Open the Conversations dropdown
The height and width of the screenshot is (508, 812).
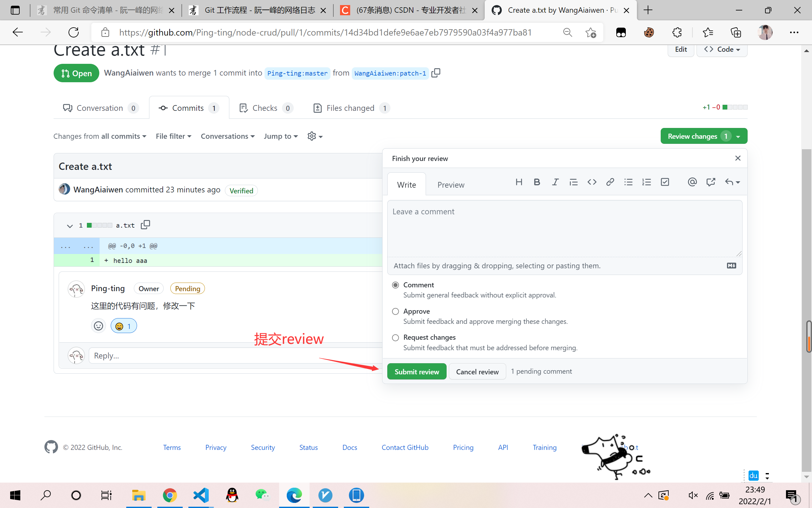click(228, 136)
